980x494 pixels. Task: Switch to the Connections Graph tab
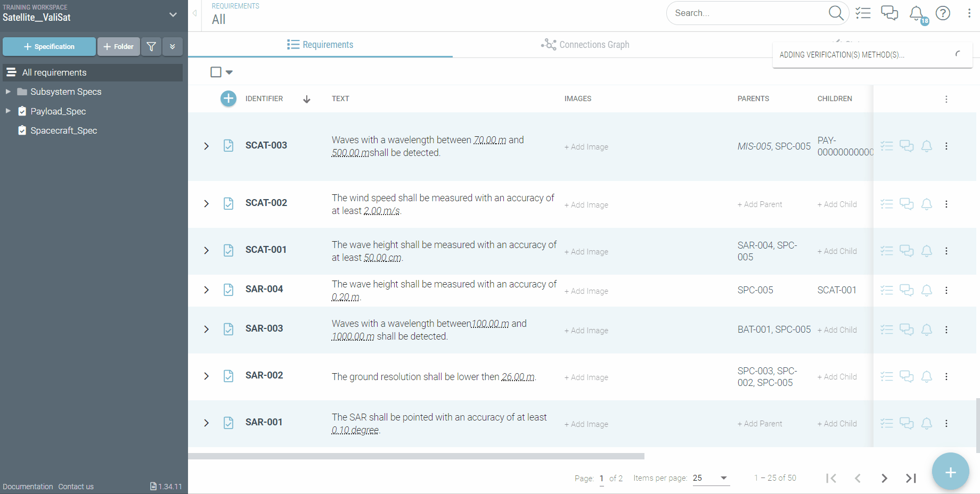coord(585,45)
